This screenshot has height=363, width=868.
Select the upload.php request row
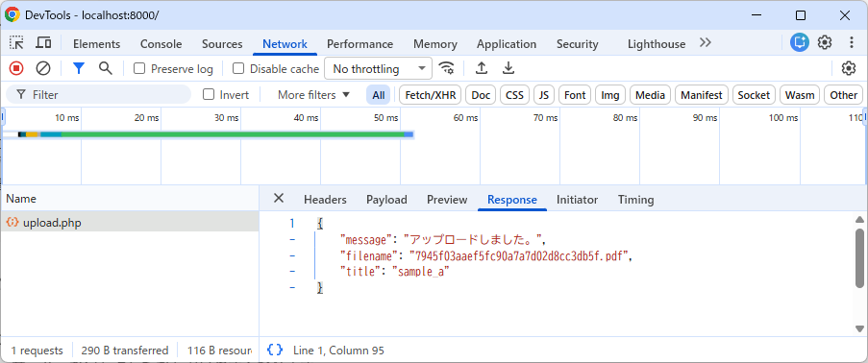130,223
